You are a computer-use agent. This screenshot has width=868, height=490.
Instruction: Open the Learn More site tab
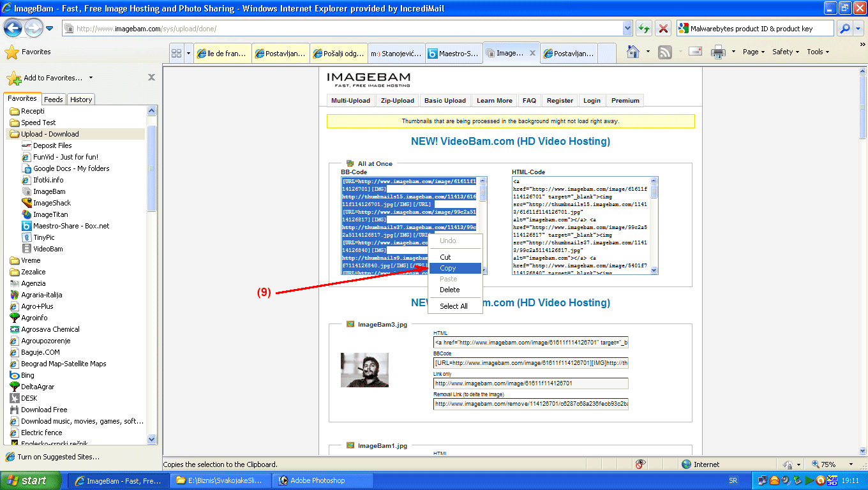pos(495,101)
